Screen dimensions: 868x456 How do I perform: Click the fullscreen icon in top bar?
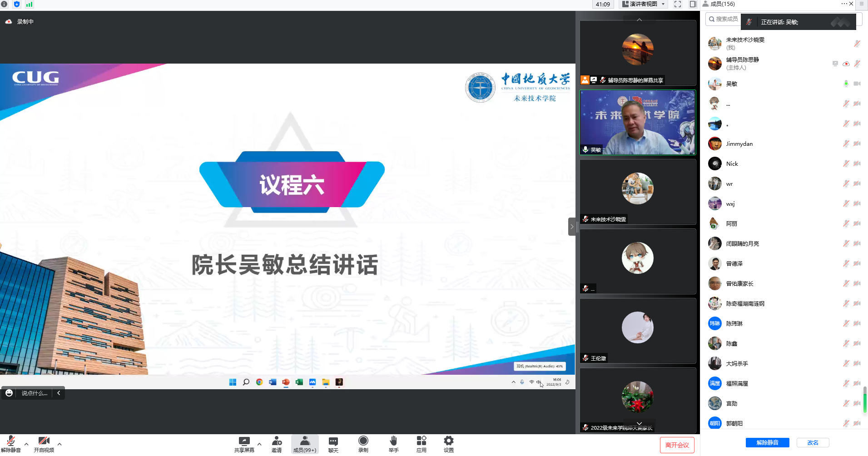pos(677,4)
